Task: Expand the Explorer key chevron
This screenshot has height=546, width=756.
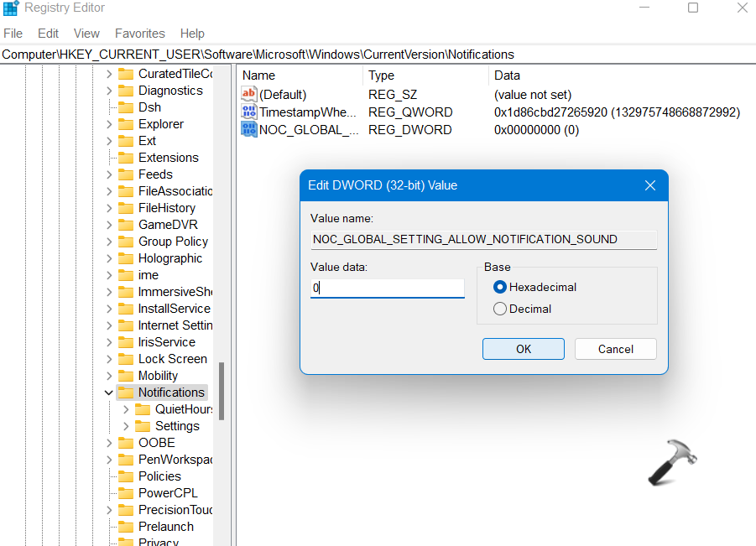Action: (x=109, y=124)
